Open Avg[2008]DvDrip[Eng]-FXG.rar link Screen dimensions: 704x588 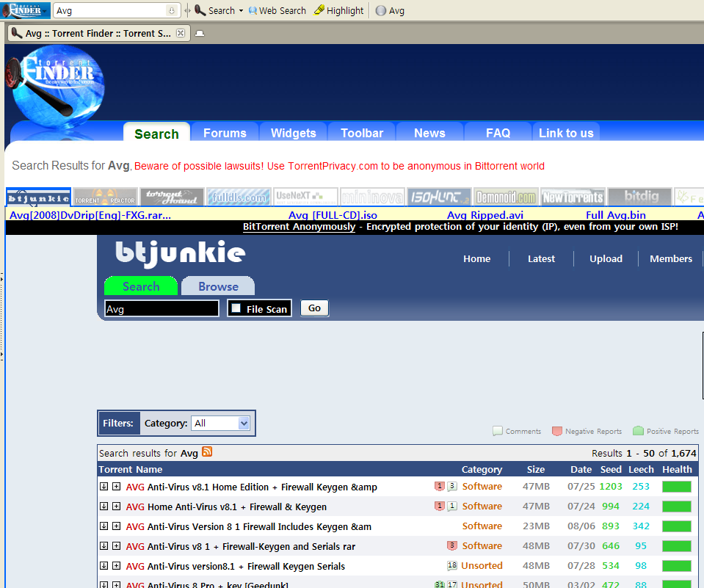pos(90,215)
